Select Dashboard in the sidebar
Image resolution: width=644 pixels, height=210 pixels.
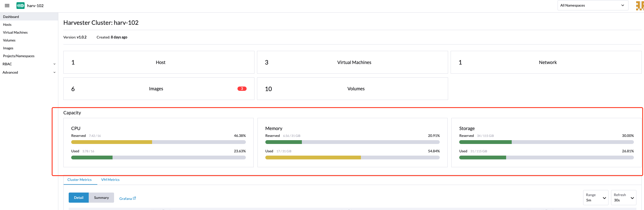coord(29,17)
